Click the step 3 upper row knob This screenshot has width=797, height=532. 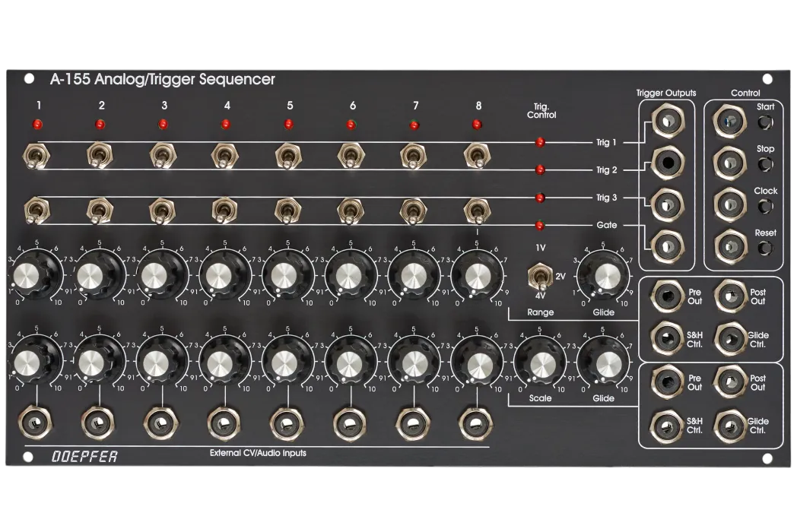coord(160,277)
